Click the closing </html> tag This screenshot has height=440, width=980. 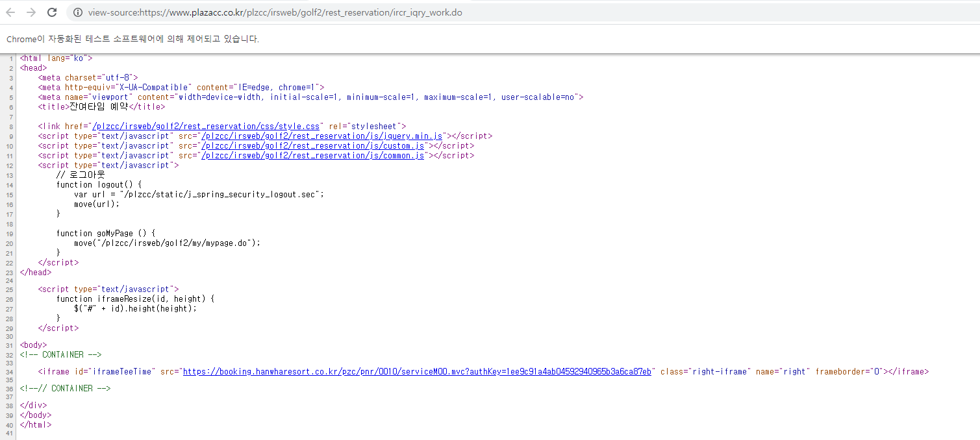[x=36, y=425]
